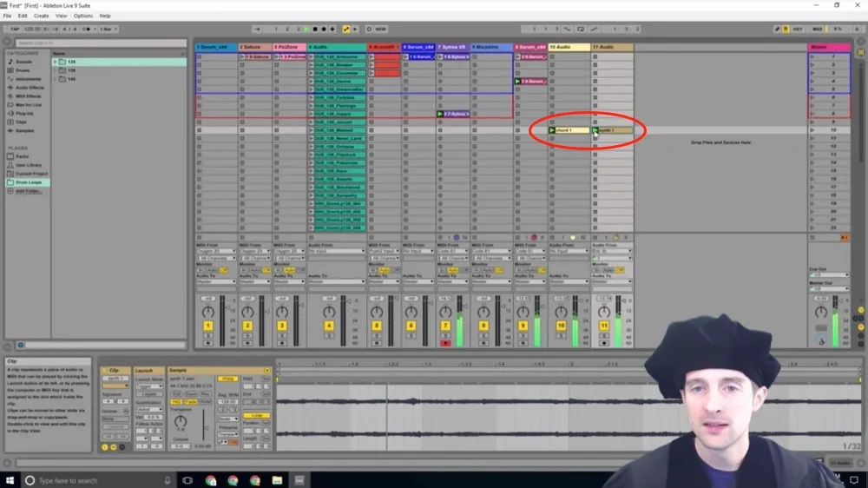Click the NEW session record button

click(381, 29)
